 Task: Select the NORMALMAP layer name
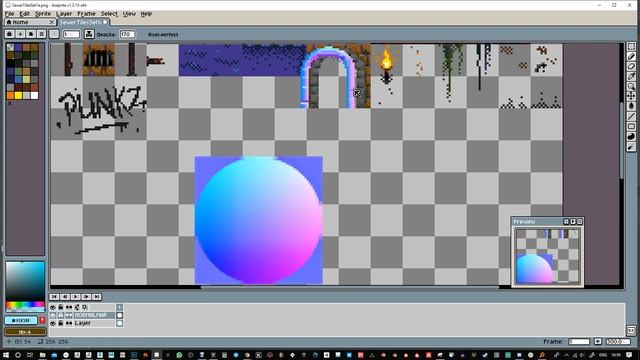94,315
